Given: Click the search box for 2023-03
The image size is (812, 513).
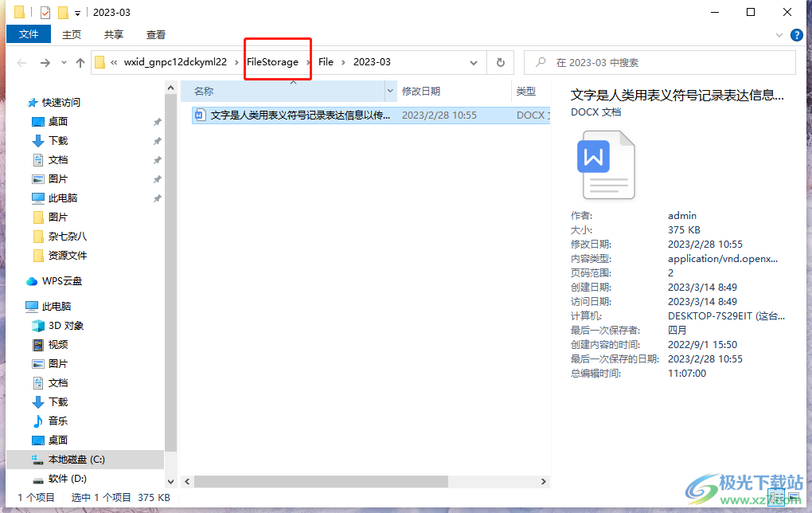Looking at the screenshot, I should (x=660, y=63).
